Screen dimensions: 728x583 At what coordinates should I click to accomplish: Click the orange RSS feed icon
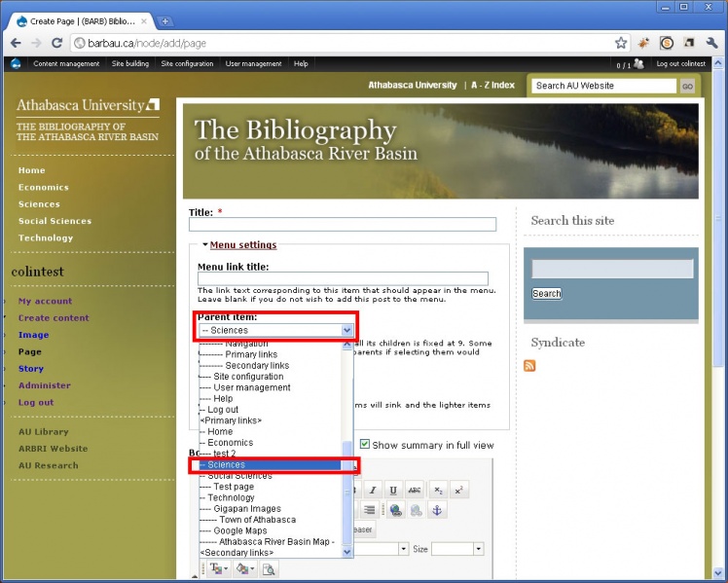pyautogui.click(x=529, y=366)
